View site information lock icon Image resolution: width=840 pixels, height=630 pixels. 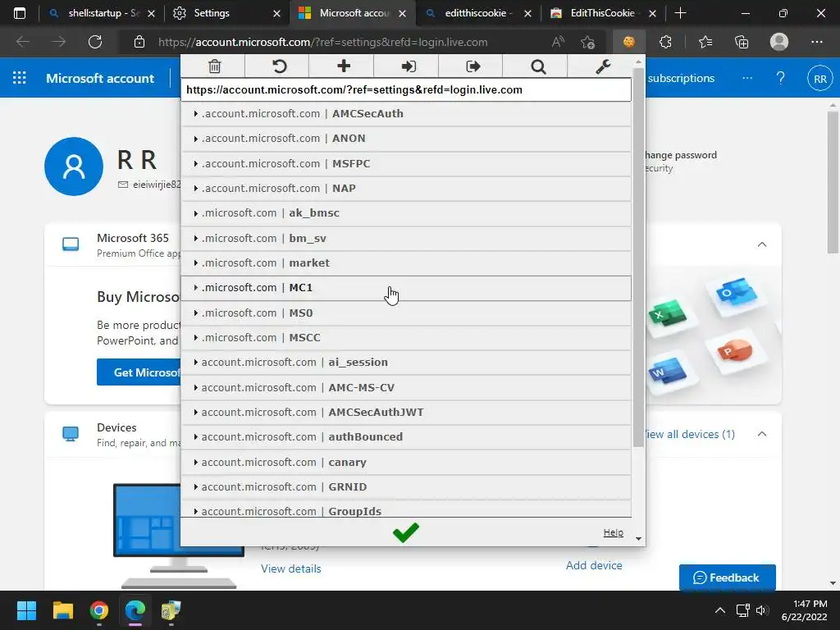(x=139, y=42)
